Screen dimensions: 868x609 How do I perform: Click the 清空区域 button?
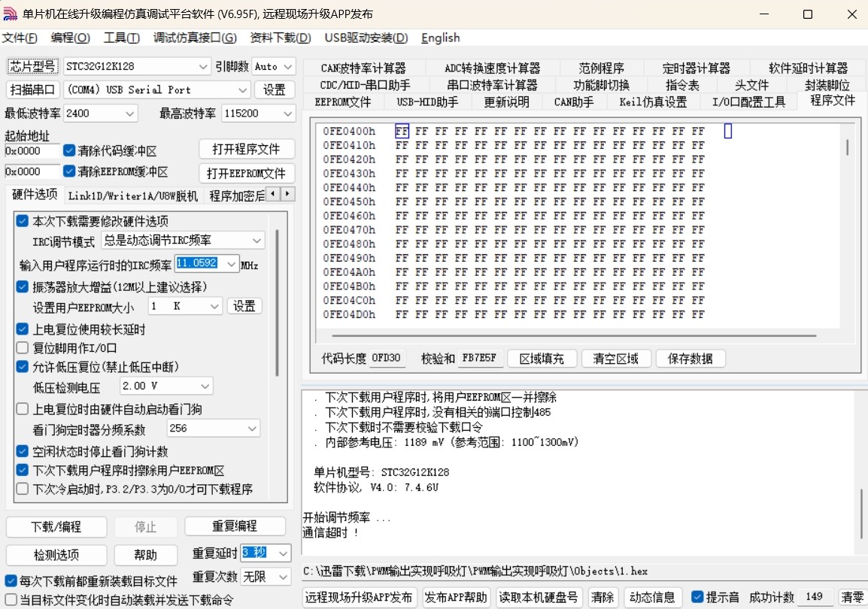click(x=615, y=359)
